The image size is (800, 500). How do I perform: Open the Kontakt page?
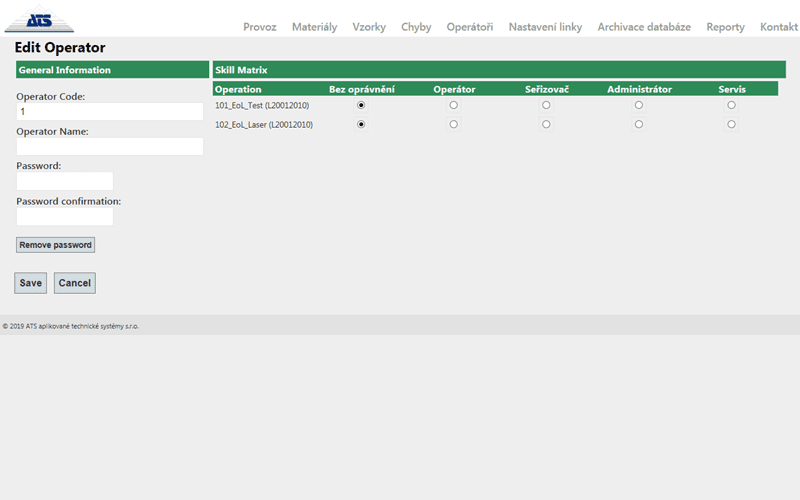click(779, 27)
